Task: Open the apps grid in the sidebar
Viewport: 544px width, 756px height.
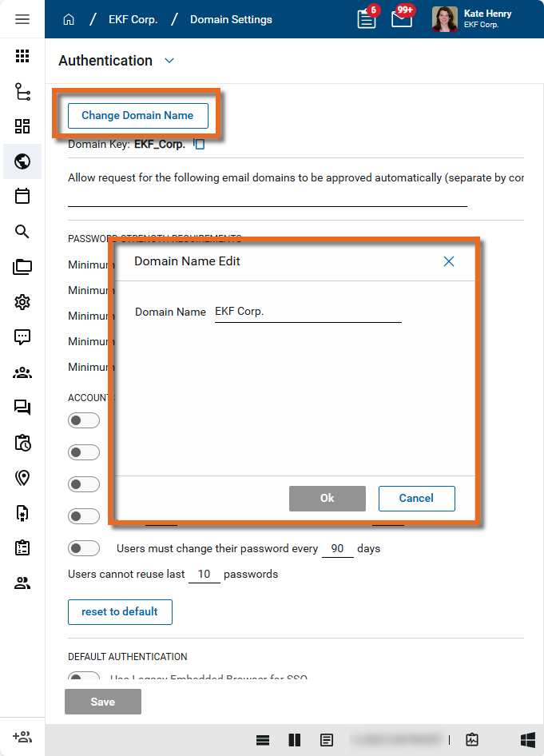Action: click(22, 56)
